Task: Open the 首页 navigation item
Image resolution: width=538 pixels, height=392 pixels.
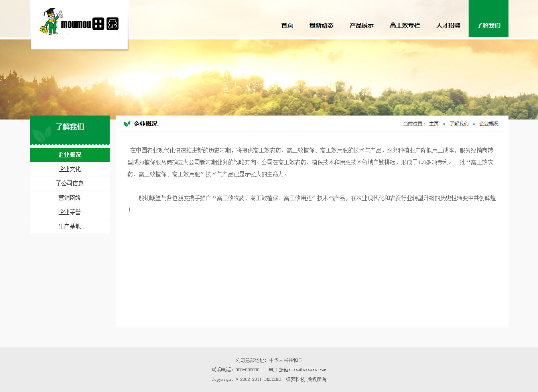Action: (287, 25)
